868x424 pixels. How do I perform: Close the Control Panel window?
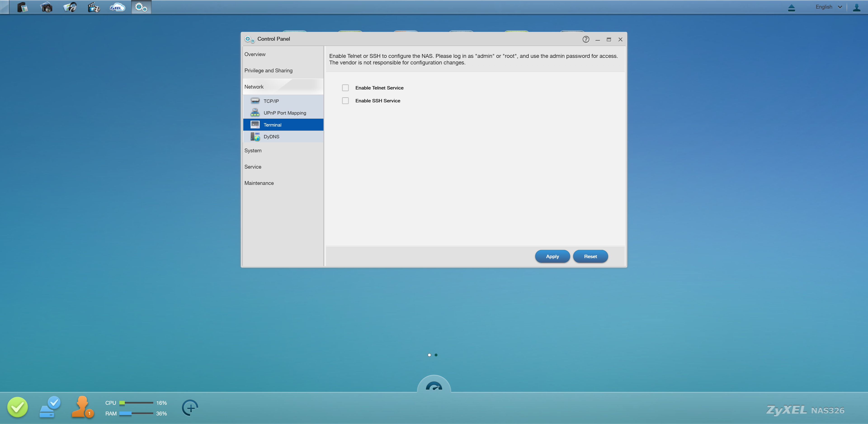click(620, 39)
